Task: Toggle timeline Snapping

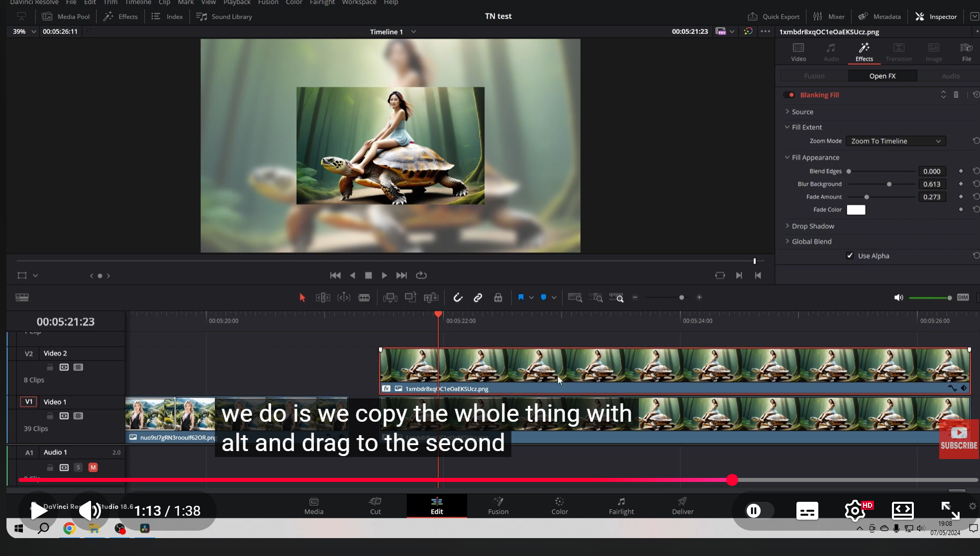Action: (458, 297)
